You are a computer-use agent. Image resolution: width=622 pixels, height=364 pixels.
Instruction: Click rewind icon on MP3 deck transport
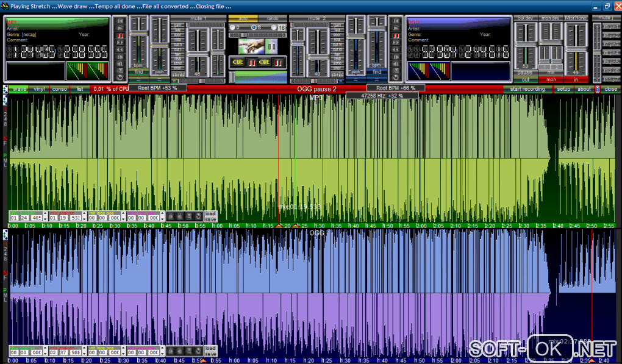[120, 49]
